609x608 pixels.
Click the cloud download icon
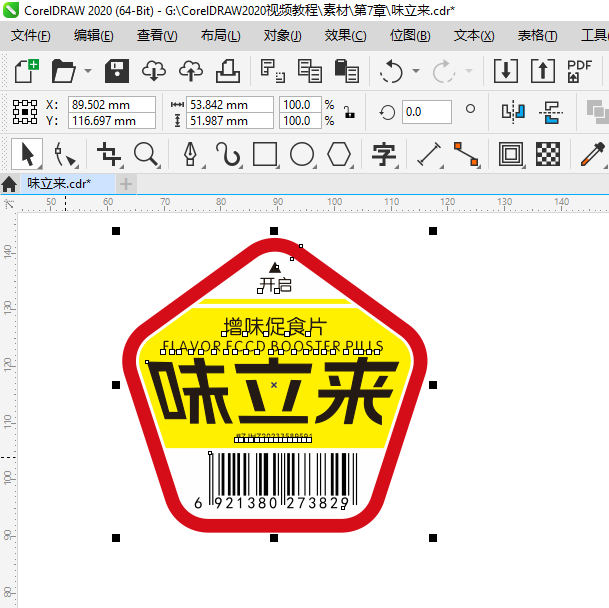click(154, 71)
